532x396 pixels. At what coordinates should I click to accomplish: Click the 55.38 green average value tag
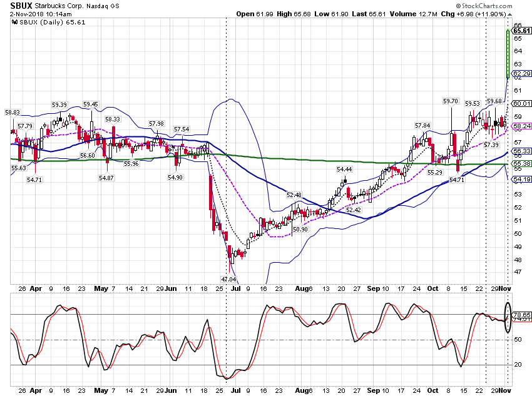click(x=522, y=164)
